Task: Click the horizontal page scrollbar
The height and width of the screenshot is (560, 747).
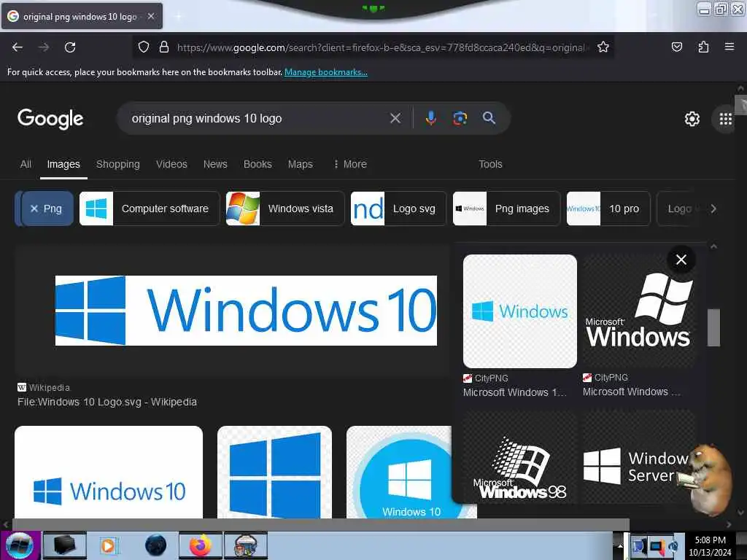Action: [320, 524]
